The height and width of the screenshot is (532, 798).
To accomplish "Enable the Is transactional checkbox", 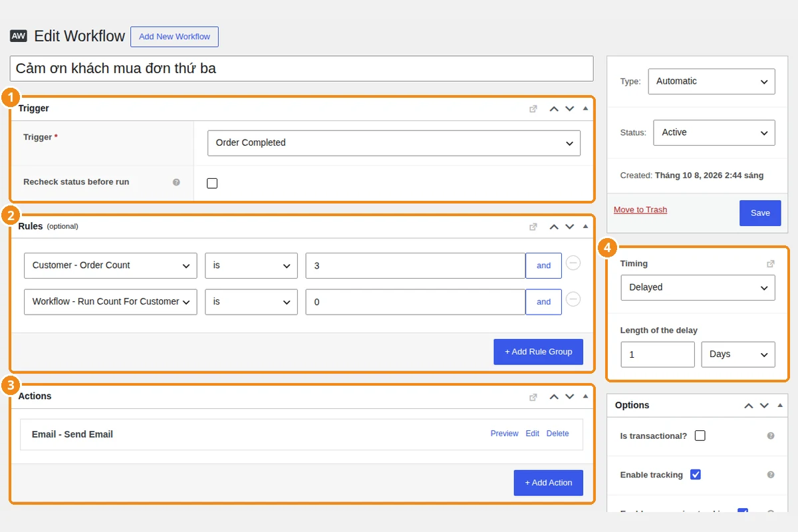I will point(700,436).
